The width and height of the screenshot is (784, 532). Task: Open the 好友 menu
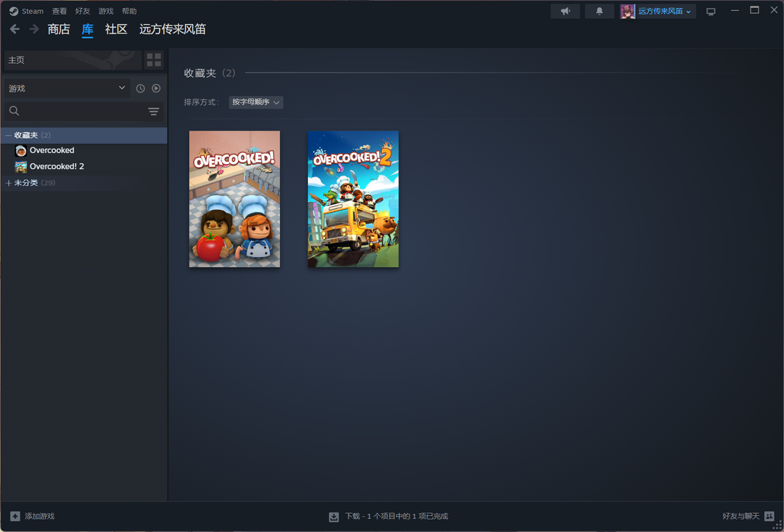coord(83,11)
